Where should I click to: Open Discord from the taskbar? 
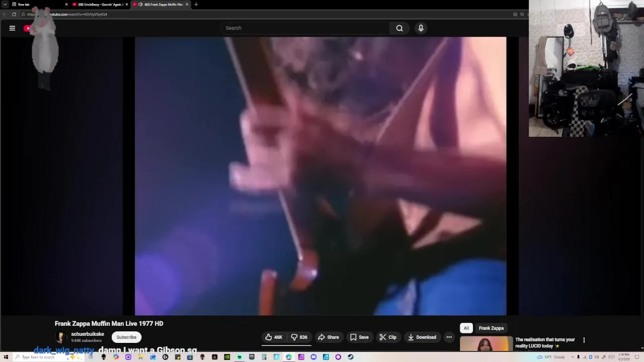click(x=313, y=357)
